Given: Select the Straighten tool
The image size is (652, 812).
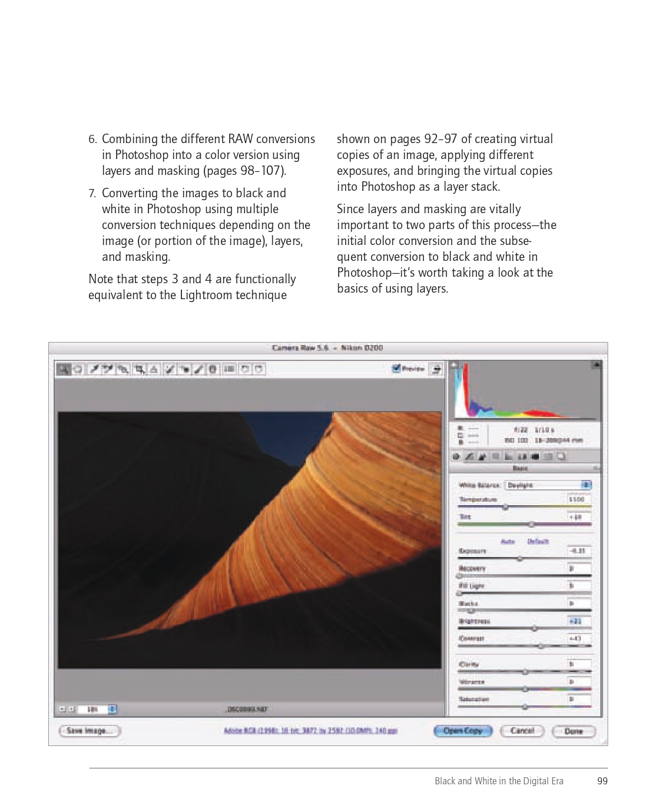Looking at the screenshot, I should pyautogui.click(x=154, y=369).
